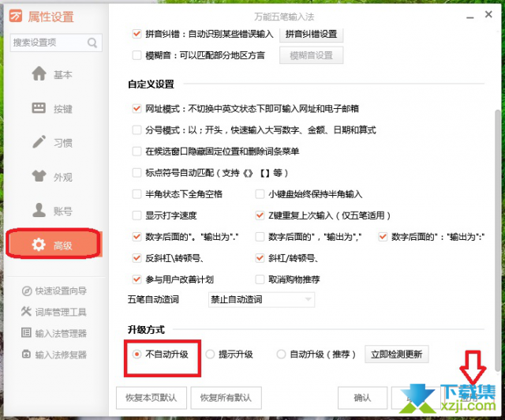Select the 高级 section
Image resolution: width=505 pixels, height=420 pixels.
(x=54, y=244)
